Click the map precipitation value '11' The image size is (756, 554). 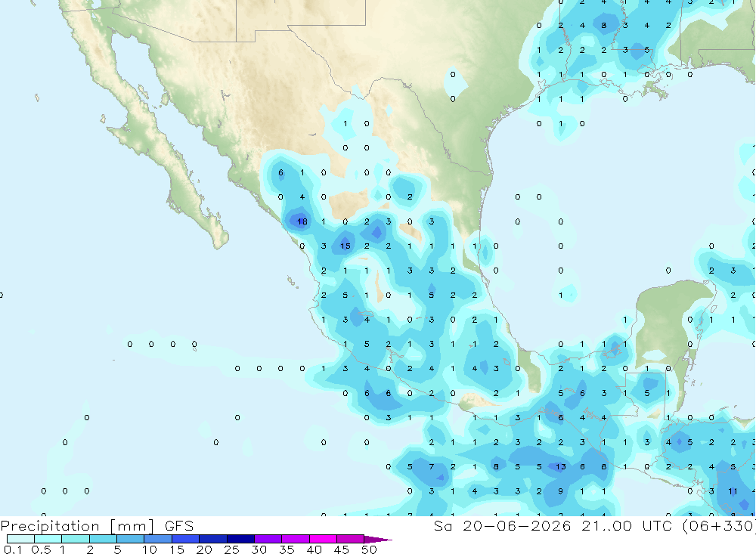(733, 491)
